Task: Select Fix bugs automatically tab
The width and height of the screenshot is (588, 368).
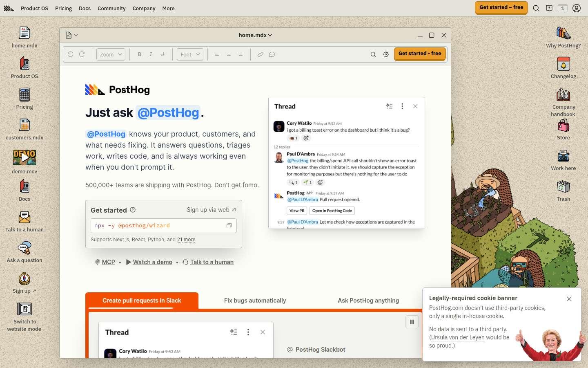Action: pos(255,301)
